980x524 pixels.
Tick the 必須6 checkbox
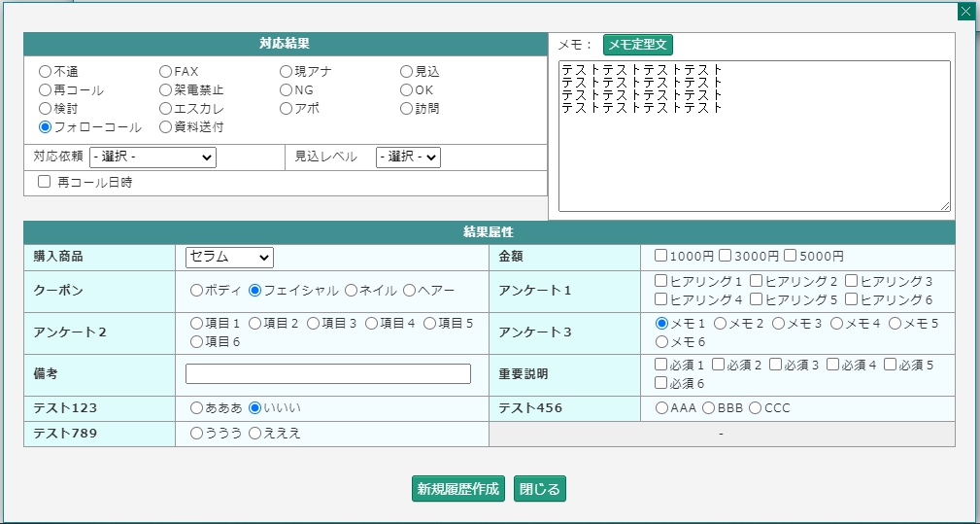click(x=660, y=383)
